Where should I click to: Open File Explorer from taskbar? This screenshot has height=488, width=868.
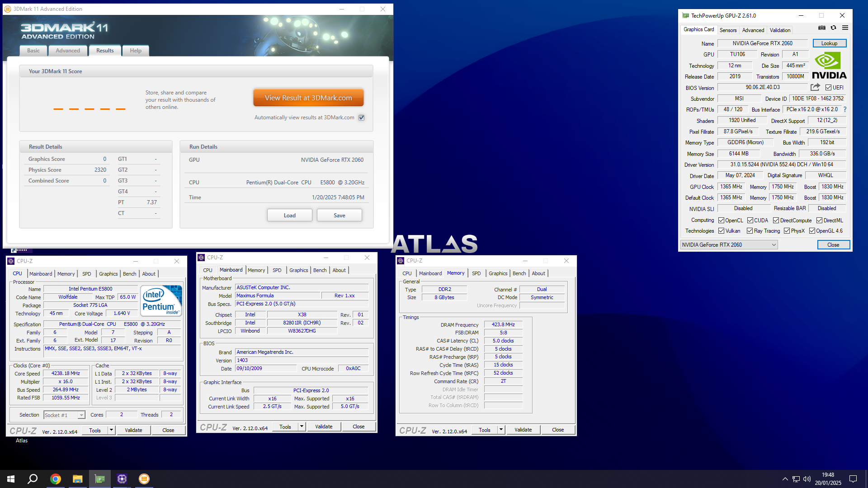78,479
